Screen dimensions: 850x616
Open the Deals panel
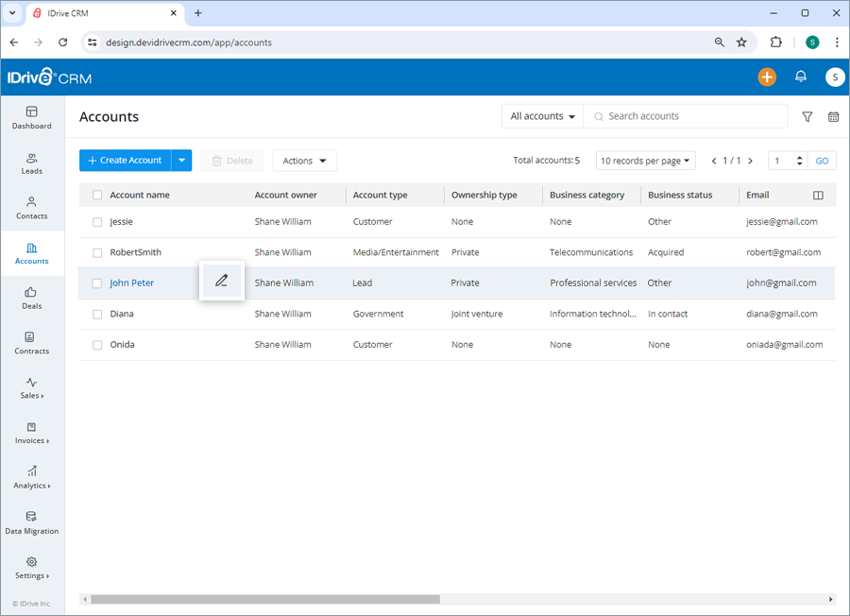pyautogui.click(x=31, y=299)
